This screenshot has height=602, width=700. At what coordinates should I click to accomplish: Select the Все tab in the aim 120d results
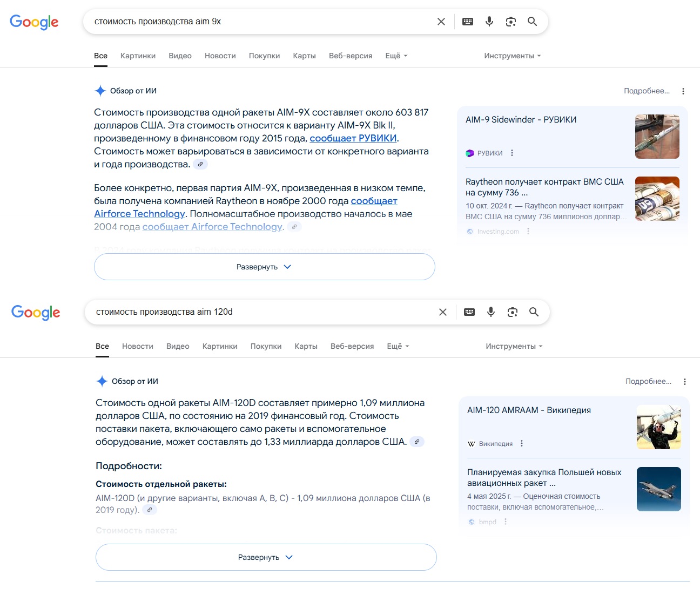102,346
